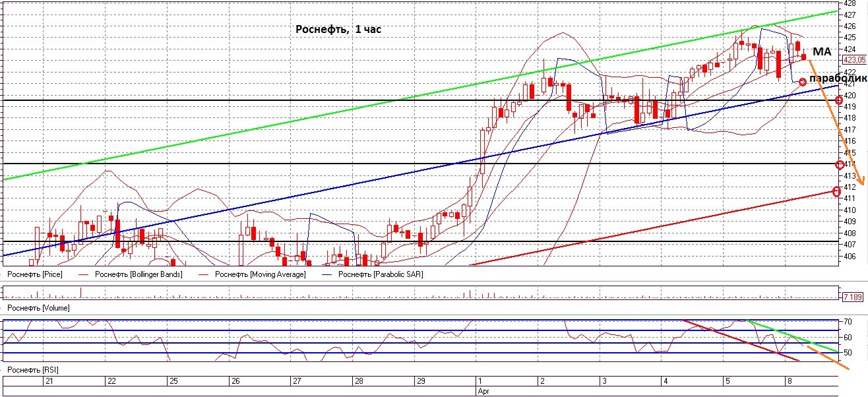Viewport: 868px width, 397px height.
Task: Click the RSI axis level 70
Action: click(848, 322)
